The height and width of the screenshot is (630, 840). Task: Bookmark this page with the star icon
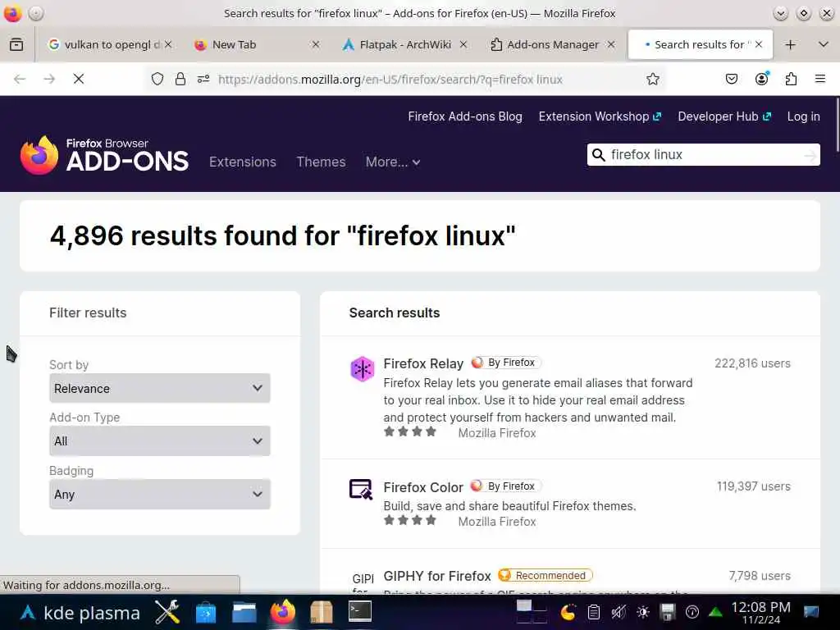tap(652, 80)
